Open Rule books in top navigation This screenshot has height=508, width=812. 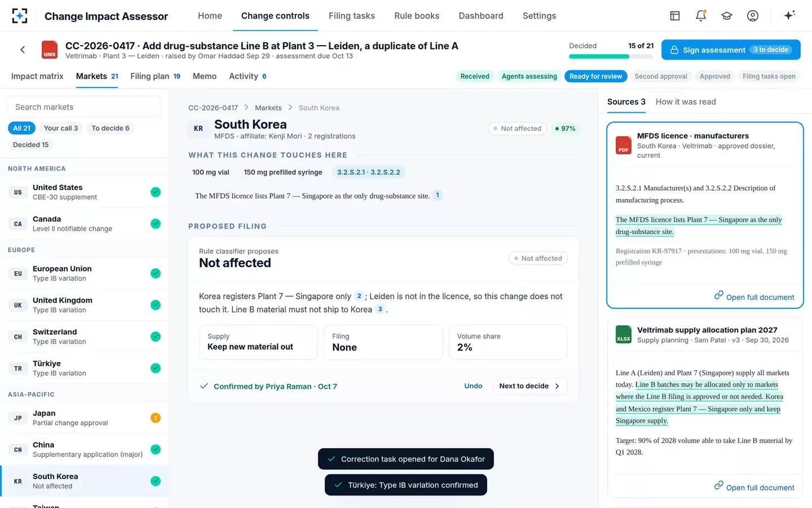pyautogui.click(x=417, y=16)
